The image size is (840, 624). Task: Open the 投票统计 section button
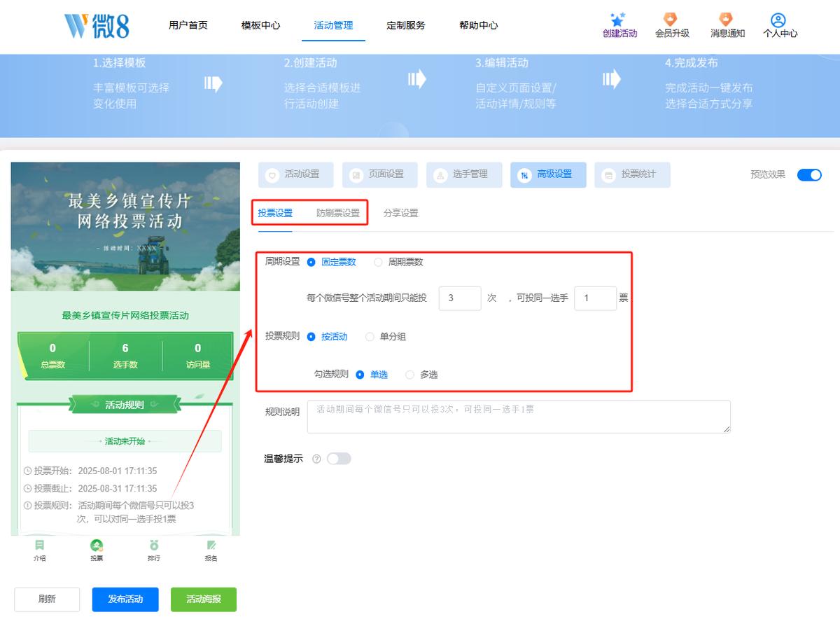(x=632, y=174)
